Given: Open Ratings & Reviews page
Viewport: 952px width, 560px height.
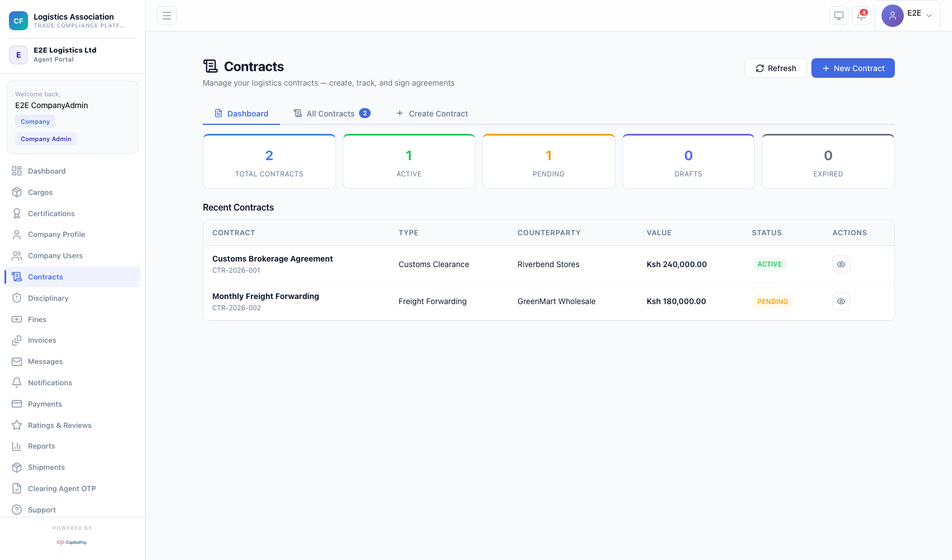Looking at the screenshot, I should pyautogui.click(x=59, y=425).
